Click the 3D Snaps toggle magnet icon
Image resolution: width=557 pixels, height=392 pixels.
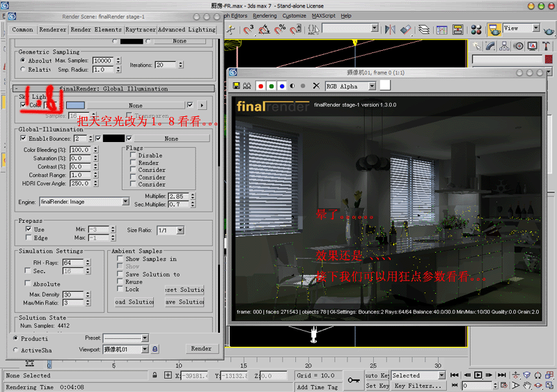coord(248,29)
